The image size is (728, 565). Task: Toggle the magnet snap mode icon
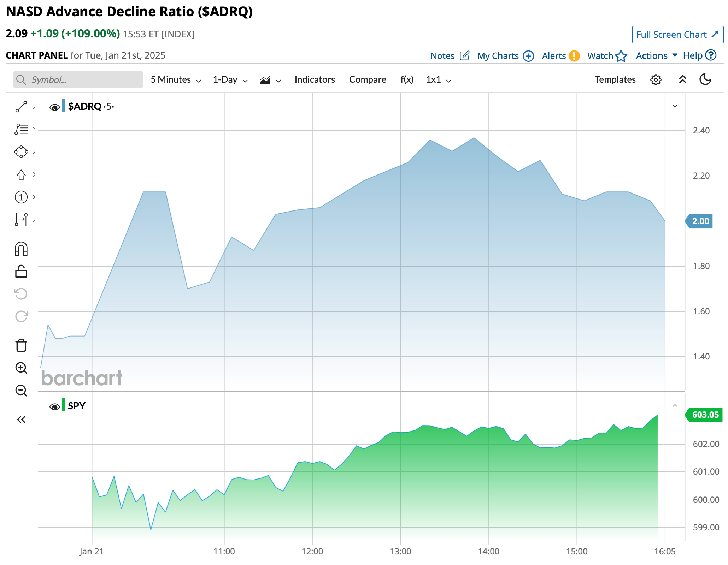[21, 249]
